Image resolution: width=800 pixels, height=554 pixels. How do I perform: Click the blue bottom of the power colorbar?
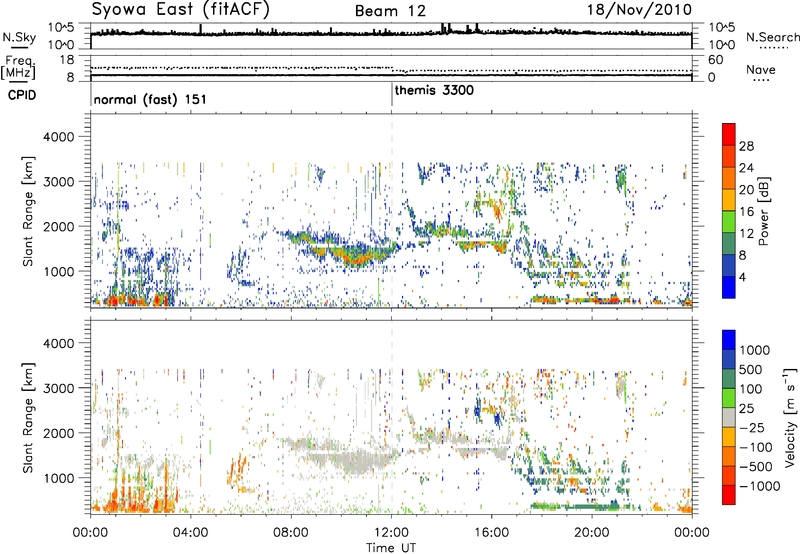tap(729, 288)
